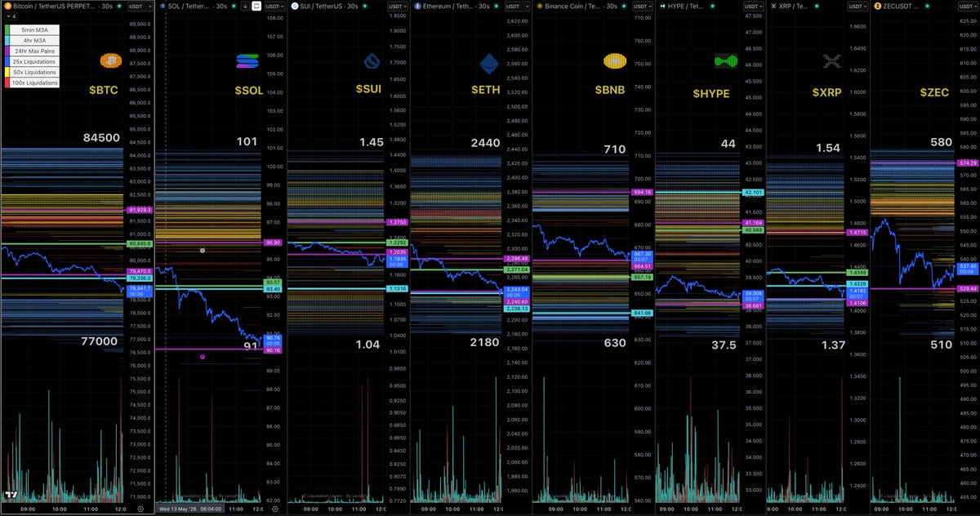Click the Ethereum / Teth symbol title
Screen dimensions: 980x516
pyautogui.click(x=448, y=6)
